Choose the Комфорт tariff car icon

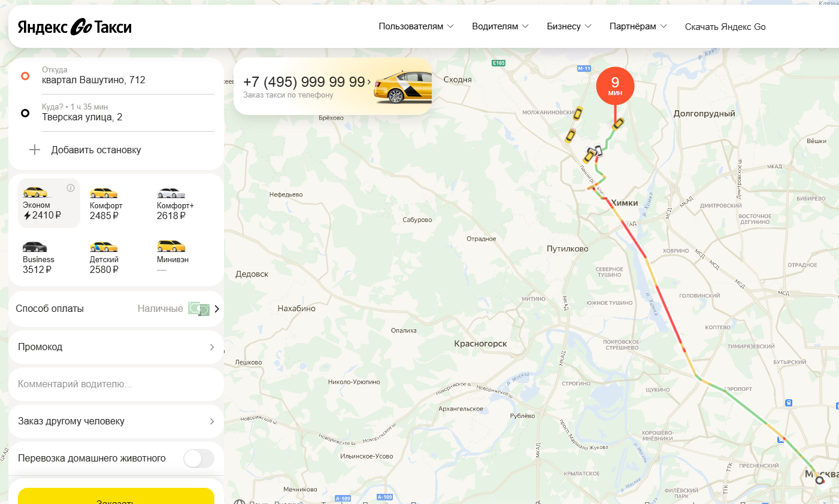tap(104, 192)
